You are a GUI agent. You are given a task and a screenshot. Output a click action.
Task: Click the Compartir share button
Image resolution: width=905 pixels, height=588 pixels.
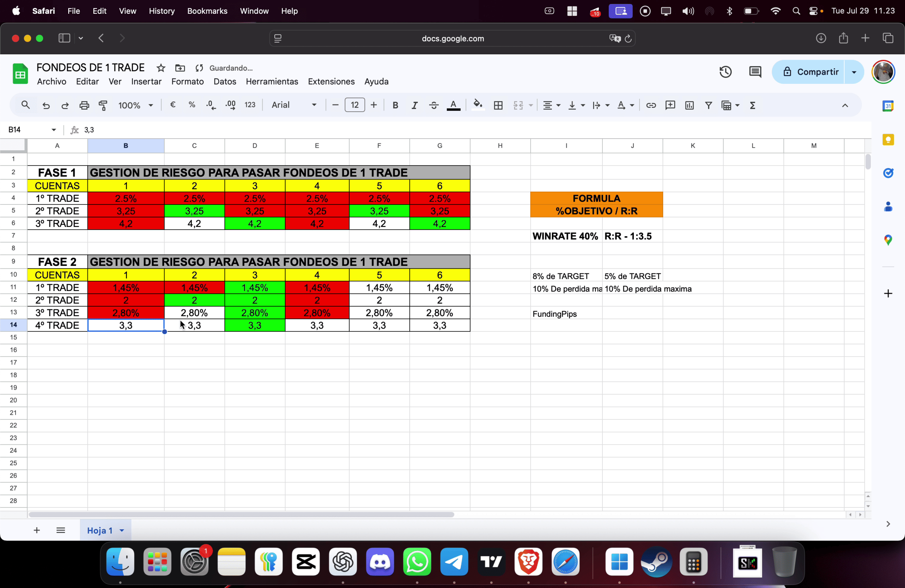coord(810,72)
